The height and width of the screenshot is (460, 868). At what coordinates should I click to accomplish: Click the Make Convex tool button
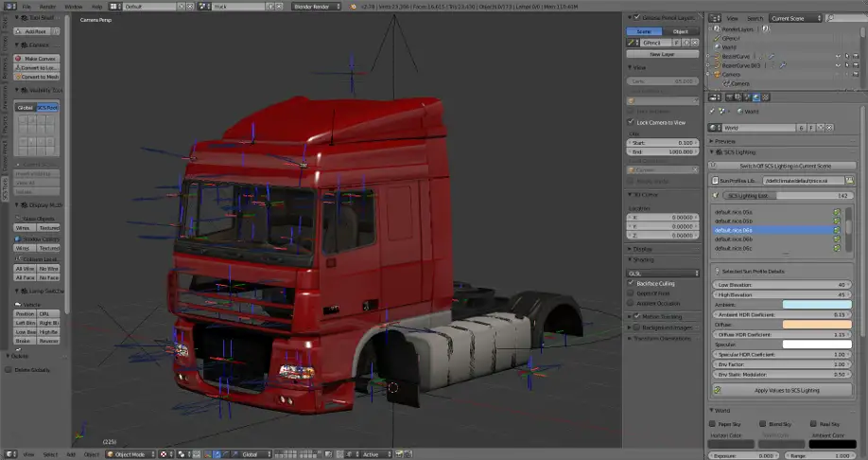[36, 59]
